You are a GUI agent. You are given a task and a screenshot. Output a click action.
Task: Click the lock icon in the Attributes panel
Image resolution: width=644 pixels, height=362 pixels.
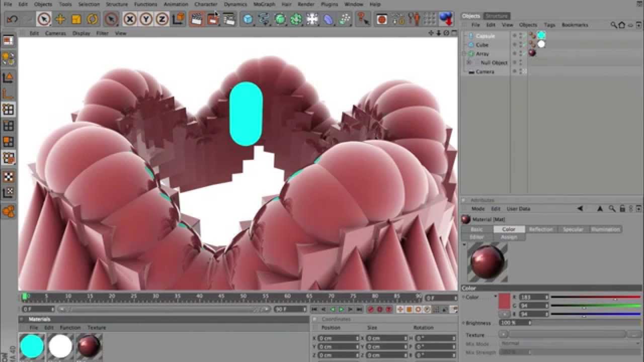[622, 209]
